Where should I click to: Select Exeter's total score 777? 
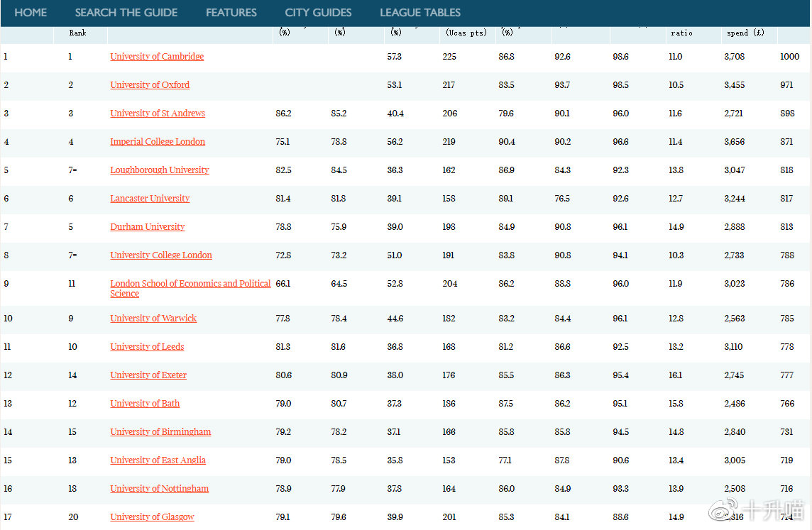786,376
